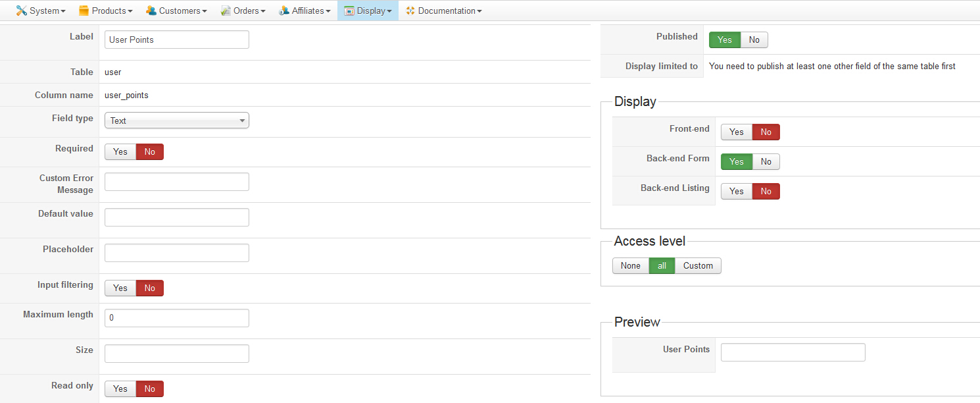Select Custom access level

(x=697, y=266)
